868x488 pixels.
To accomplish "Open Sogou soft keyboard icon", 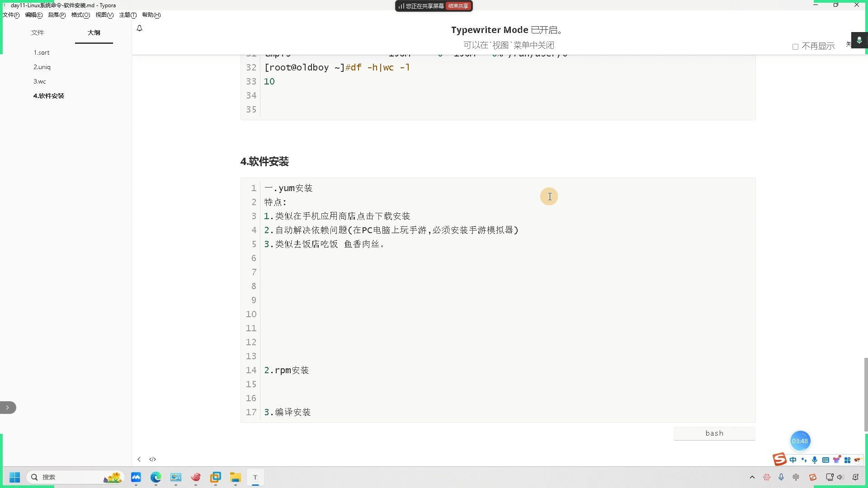I will point(826,460).
